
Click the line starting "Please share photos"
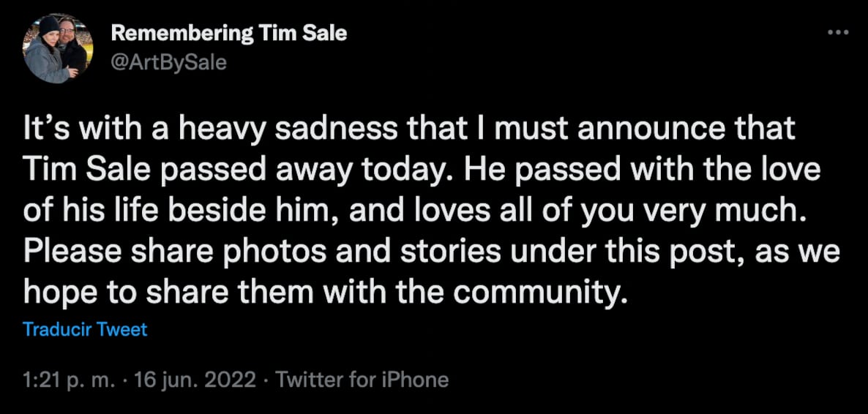(x=432, y=252)
